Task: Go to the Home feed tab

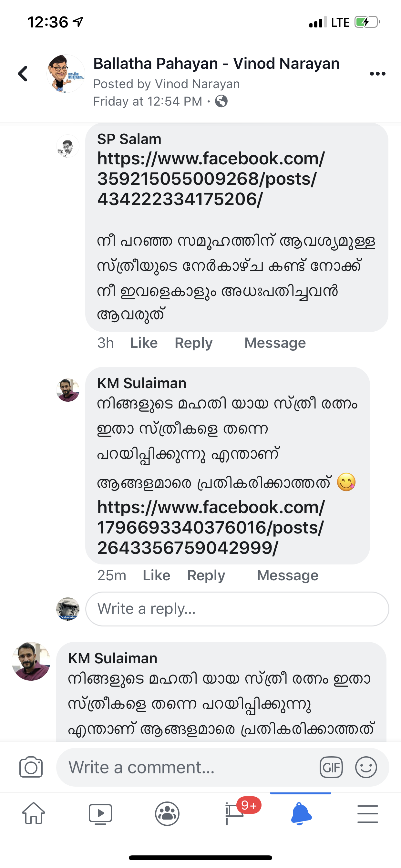Action: coord(33,813)
